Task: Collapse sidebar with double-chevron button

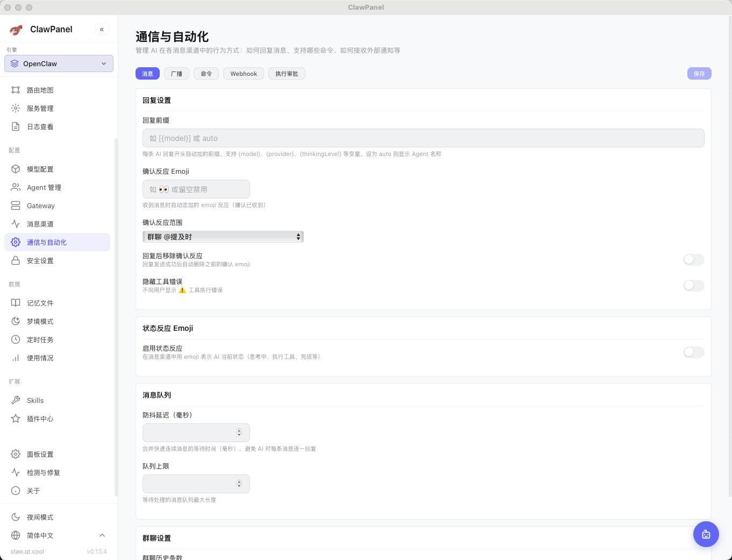Action: pos(102,30)
